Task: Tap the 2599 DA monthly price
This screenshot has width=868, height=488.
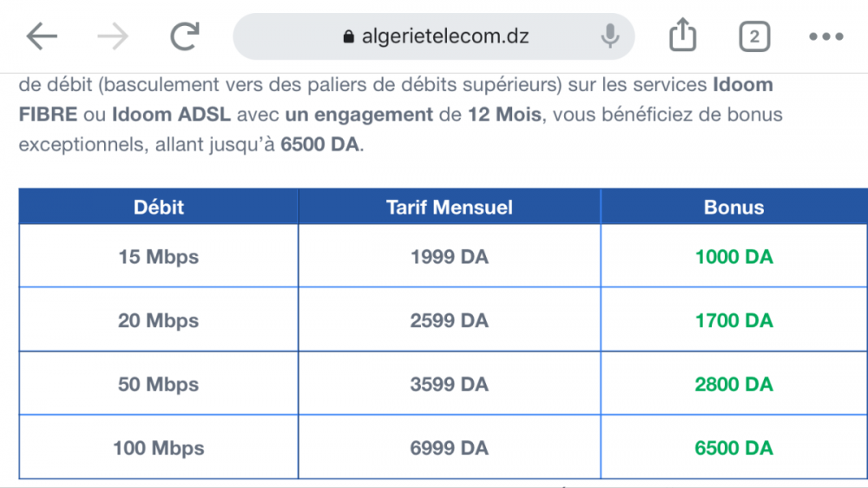Action: pyautogui.click(x=449, y=321)
